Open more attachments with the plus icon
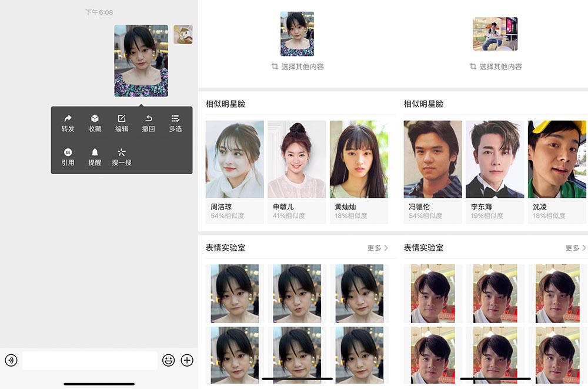This screenshot has height=389, width=588. click(187, 360)
